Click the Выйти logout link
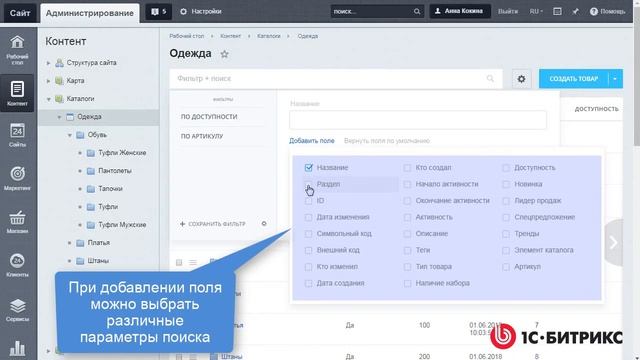Screen dimensions: 640x360 click(508, 11)
